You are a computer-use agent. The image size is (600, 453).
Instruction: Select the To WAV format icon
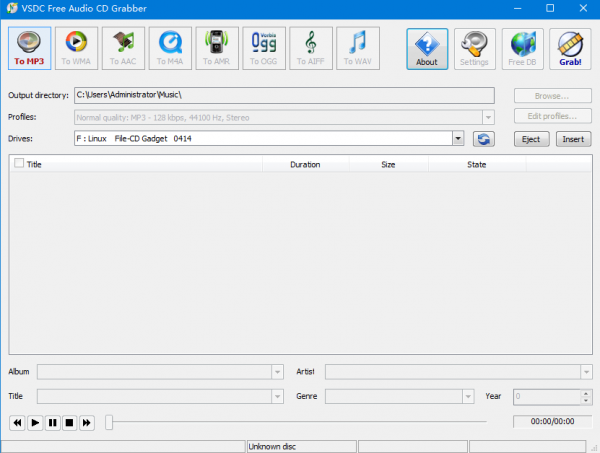point(358,48)
